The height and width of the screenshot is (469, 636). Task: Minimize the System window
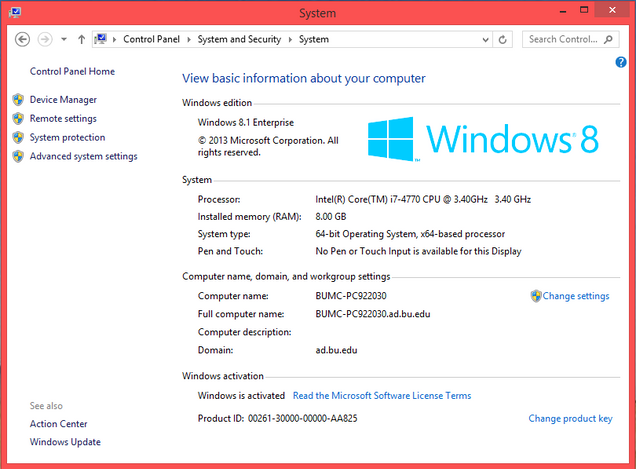[x=563, y=11]
